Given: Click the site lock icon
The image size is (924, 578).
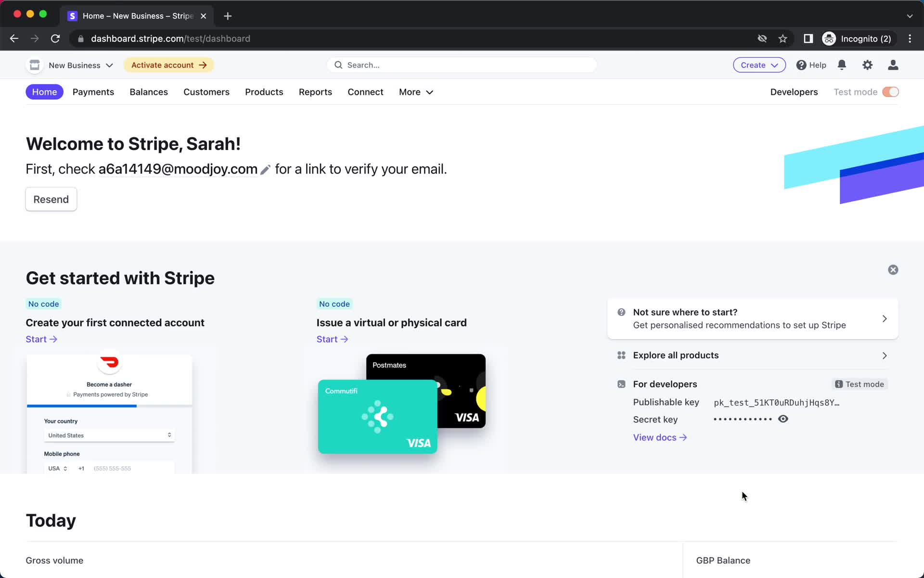Looking at the screenshot, I should click(x=81, y=39).
